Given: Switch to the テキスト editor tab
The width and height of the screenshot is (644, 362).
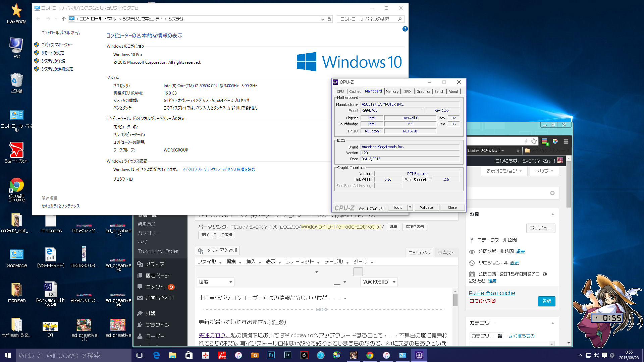Looking at the screenshot, I should [446, 253].
